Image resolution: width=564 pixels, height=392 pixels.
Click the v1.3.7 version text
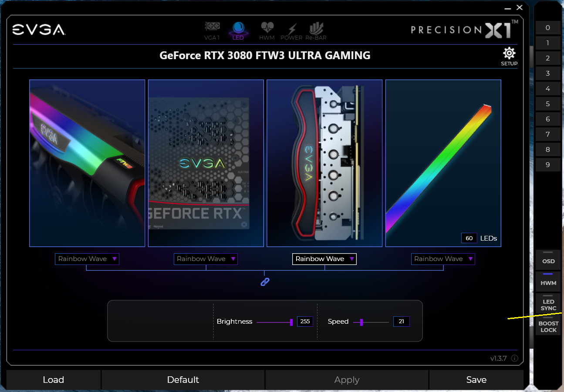tap(498, 358)
